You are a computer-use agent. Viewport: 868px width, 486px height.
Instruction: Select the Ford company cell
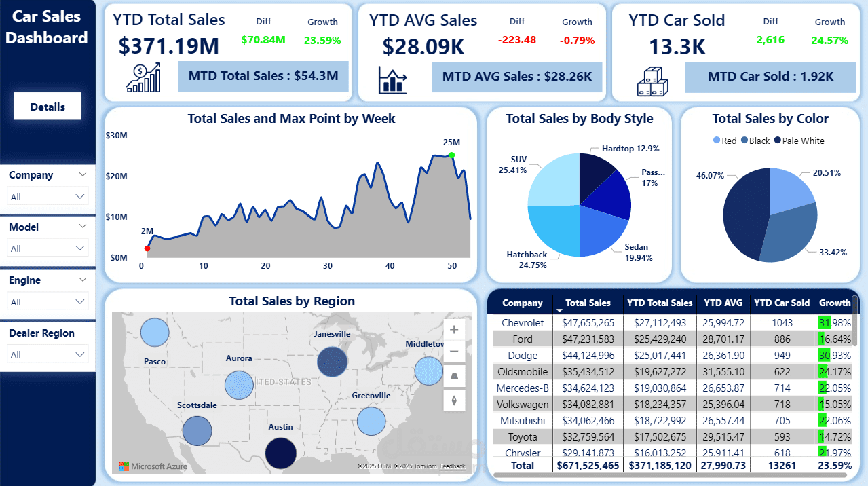523,339
